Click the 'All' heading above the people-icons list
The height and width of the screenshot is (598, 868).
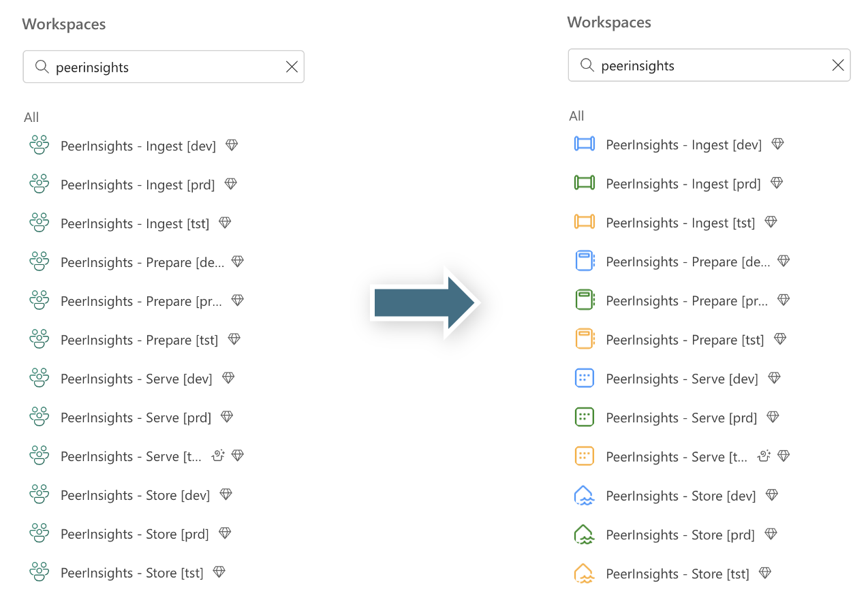coord(31,116)
